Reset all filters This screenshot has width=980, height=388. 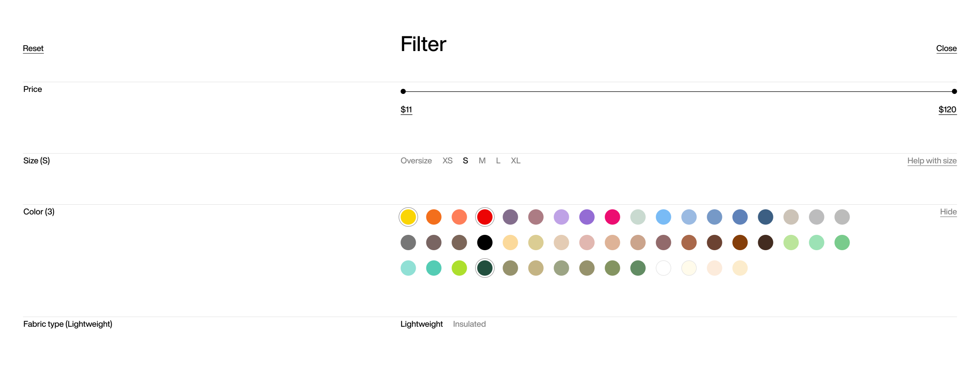pyautogui.click(x=33, y=48)
